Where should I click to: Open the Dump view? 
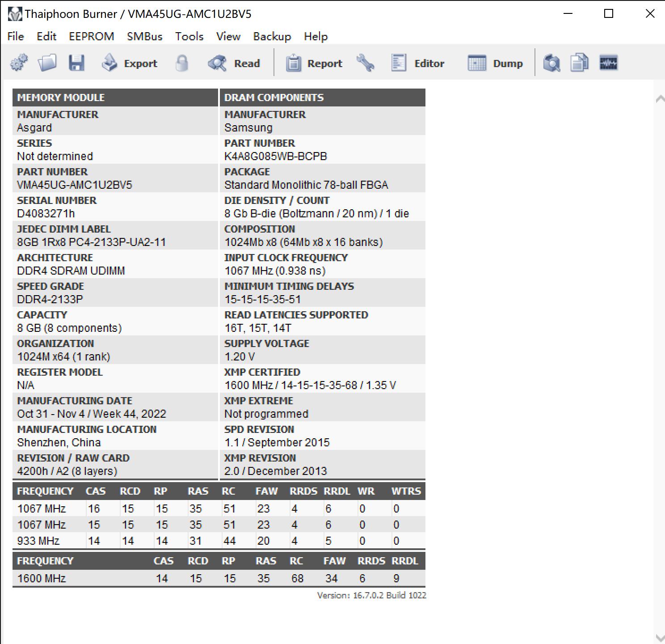[495, 63]
